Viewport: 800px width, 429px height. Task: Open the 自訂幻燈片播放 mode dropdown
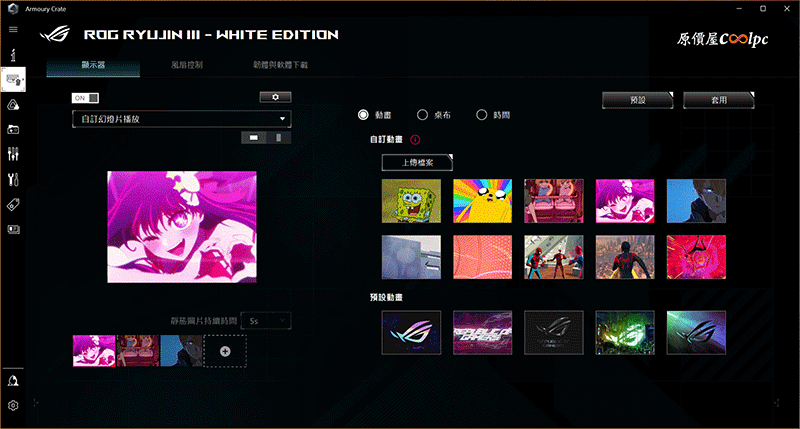click(182, 119)
